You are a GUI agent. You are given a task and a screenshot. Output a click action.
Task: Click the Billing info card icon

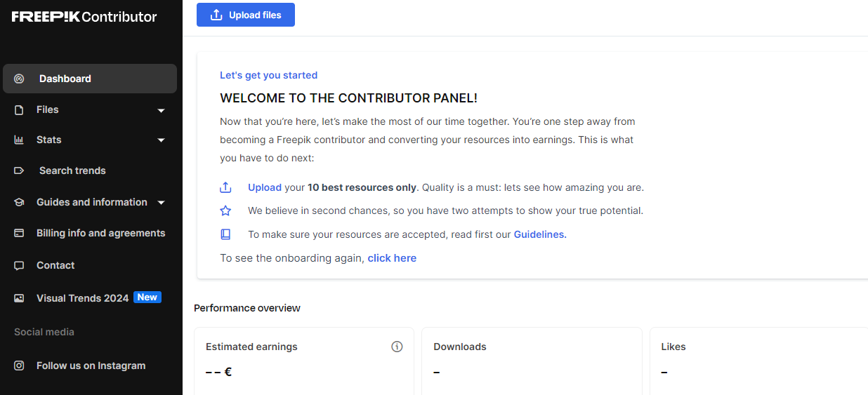tap(19, 233)
